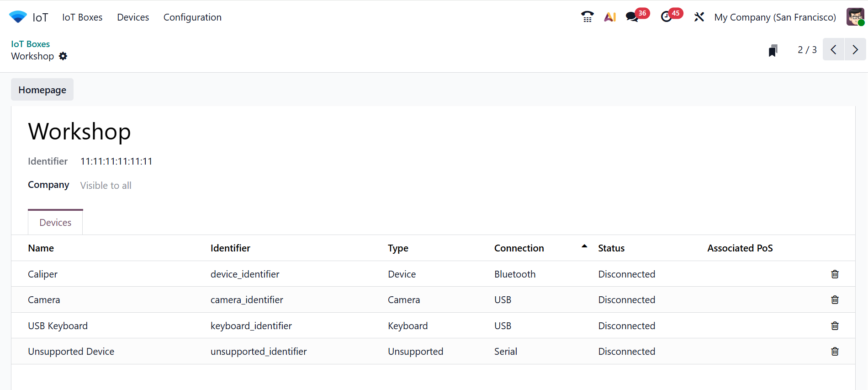The width and height of the screenshot is (868, 390).
Task: Sort by Connection column header
Action: click(519, 248)
